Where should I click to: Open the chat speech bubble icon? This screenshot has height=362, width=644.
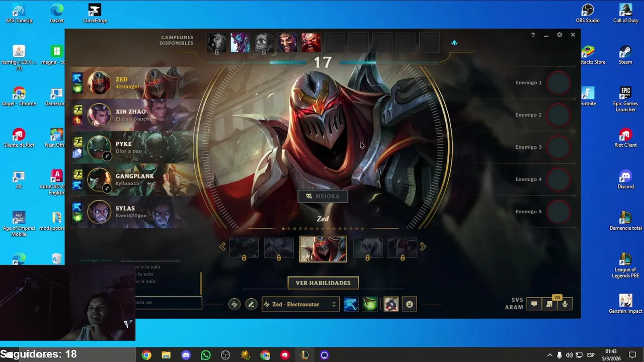534,304
